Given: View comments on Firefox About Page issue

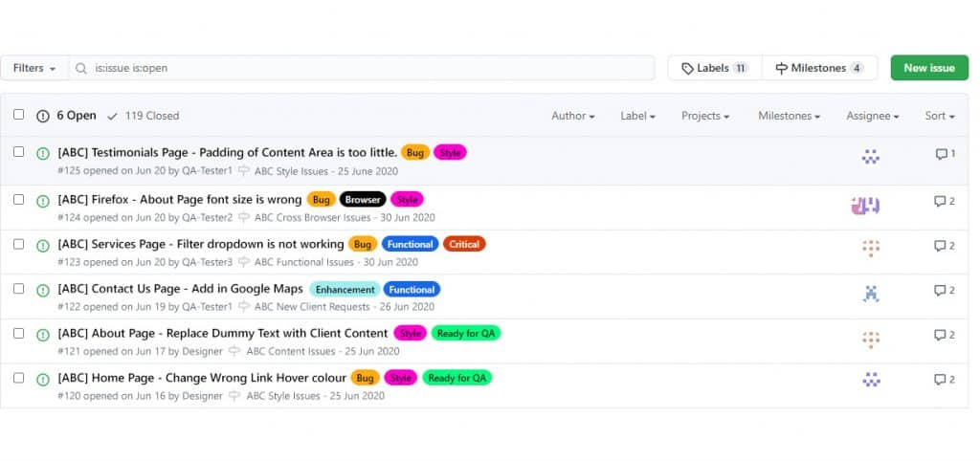Looking at the screenshot, I should (945, 201).
